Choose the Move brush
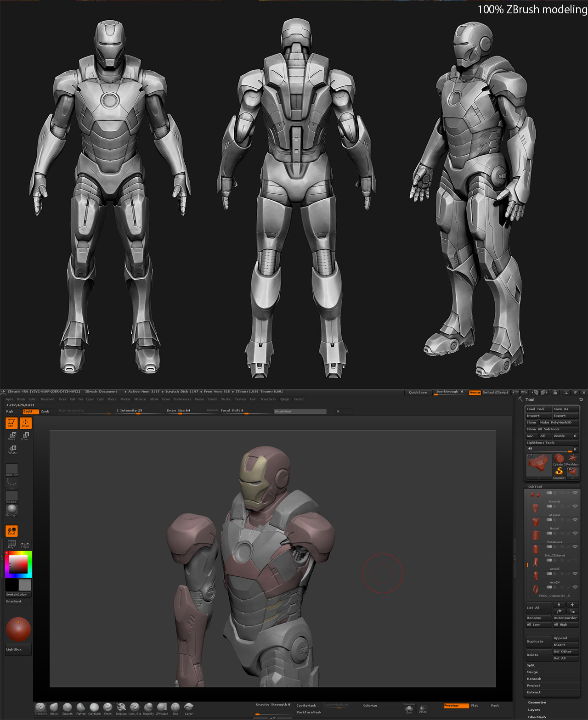Image resolution: width=588 pixels, height=720 pixels. (x=54, y=709)
